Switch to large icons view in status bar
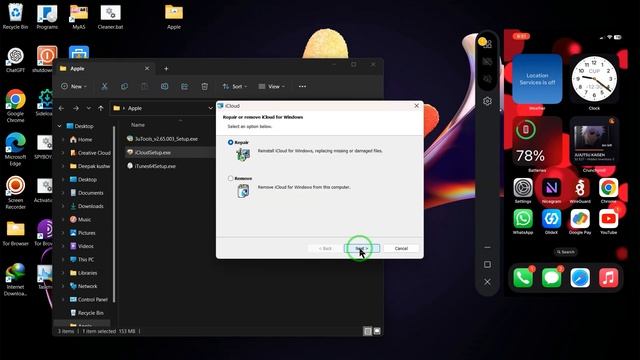Image resolution: width=640 pixels, height=360 pixels. click(x=377, y=331)
